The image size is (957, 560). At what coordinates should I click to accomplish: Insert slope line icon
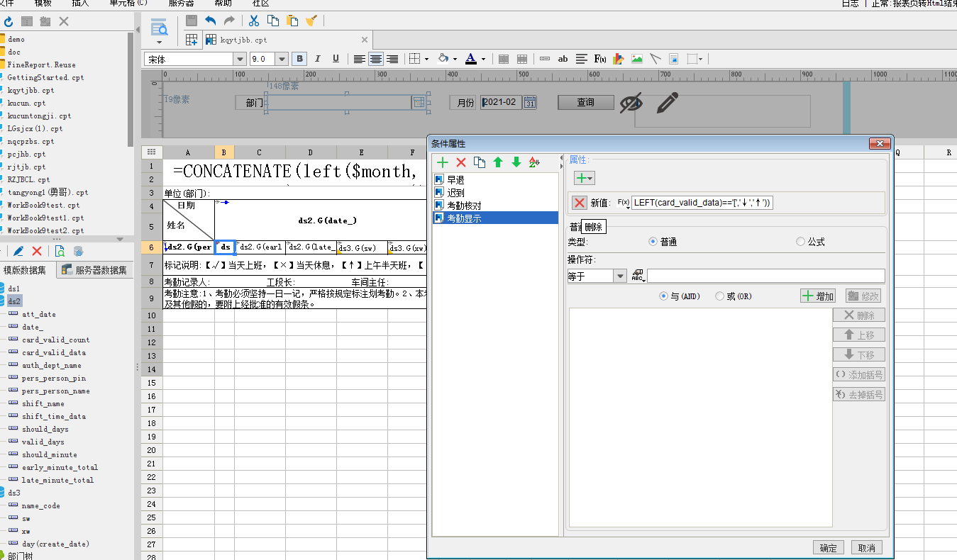(x=655, y=59)
